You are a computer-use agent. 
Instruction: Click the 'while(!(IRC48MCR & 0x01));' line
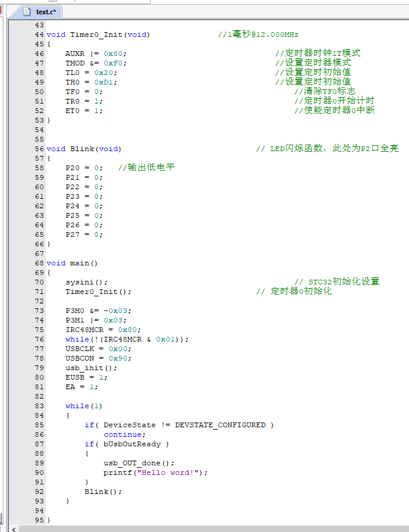(x=127, y=339)
